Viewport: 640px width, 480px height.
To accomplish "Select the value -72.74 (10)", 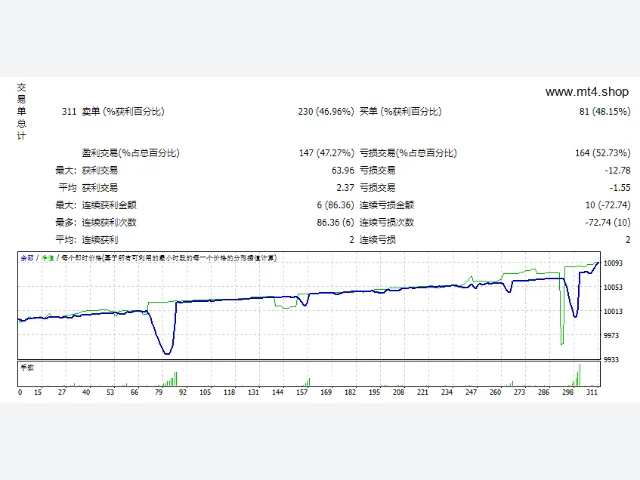I will coord(608,222).
